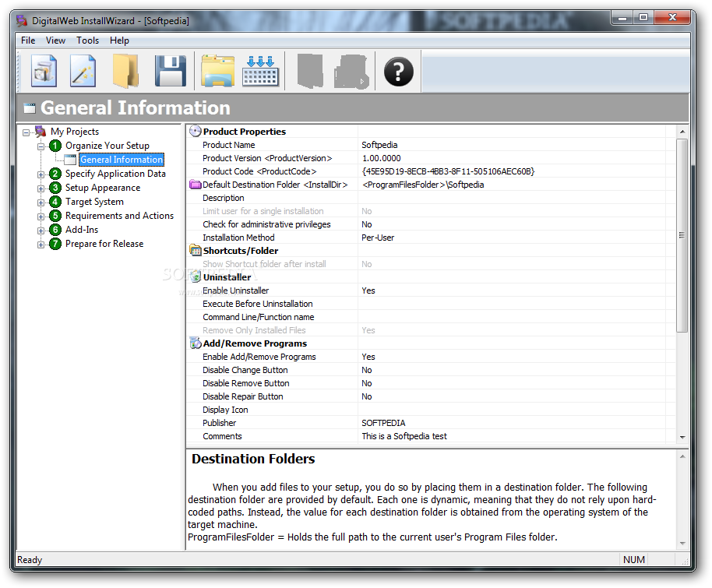Click the Enable Uninstaller value Yes
Screen dimensions: 712x588
coord(368,290)
